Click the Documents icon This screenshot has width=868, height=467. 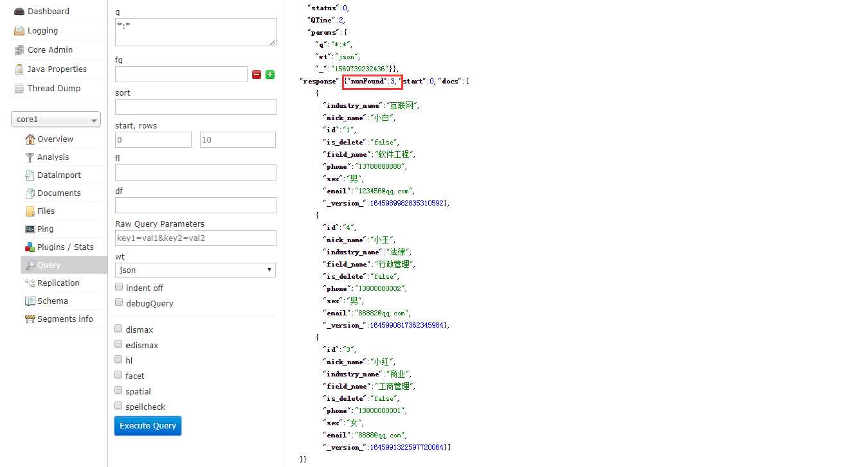30,193
